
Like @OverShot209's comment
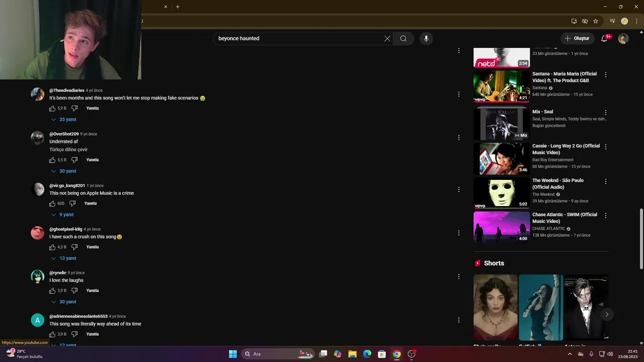pyautogui.click(x=52, y=160)
